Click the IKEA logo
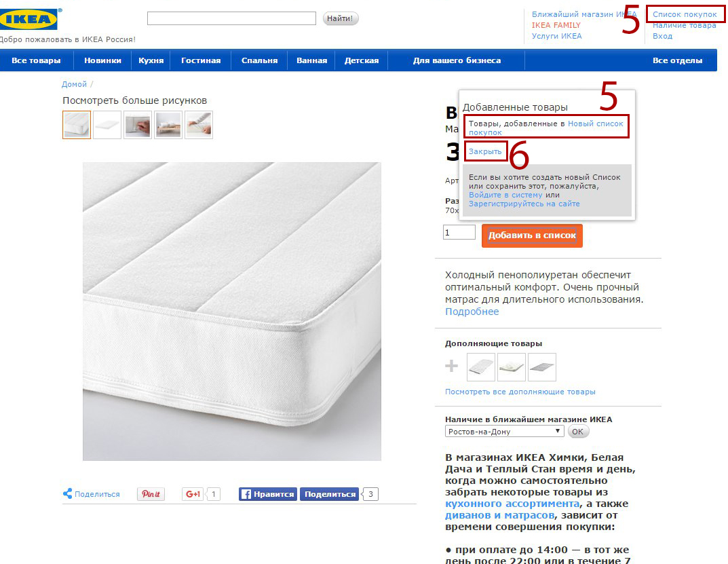This screenshot has height=564, width=728. (x=28, y=19)
